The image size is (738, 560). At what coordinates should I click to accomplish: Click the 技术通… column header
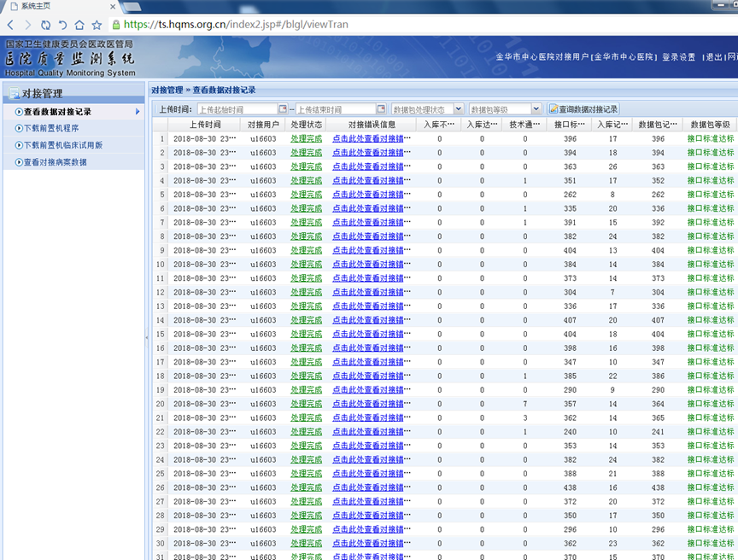point(524,125)
